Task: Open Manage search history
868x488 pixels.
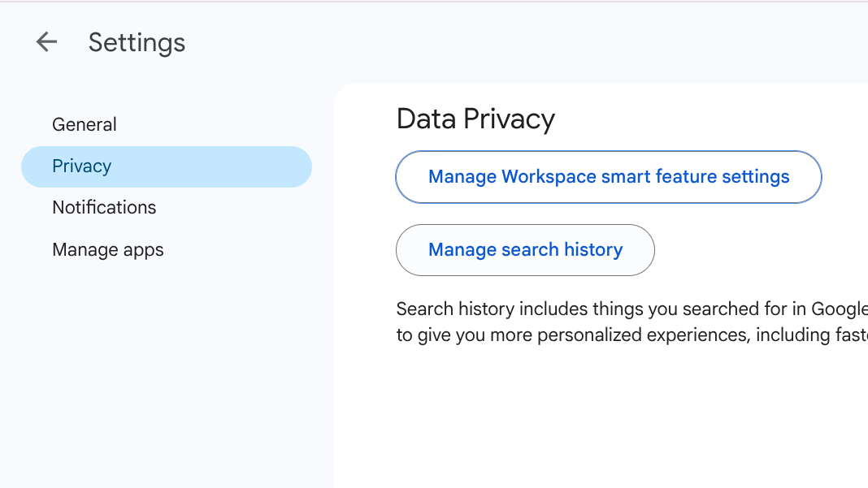Action: (524, 249)
